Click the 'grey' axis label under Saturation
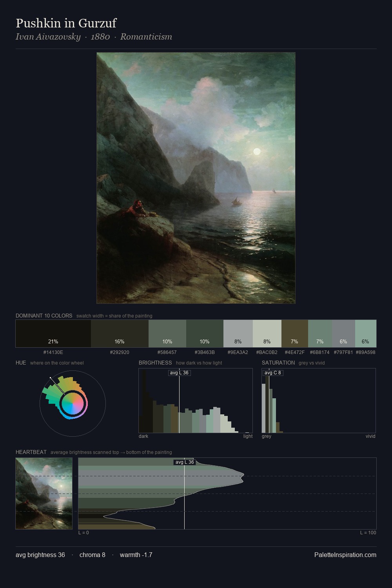 (267, 436)
